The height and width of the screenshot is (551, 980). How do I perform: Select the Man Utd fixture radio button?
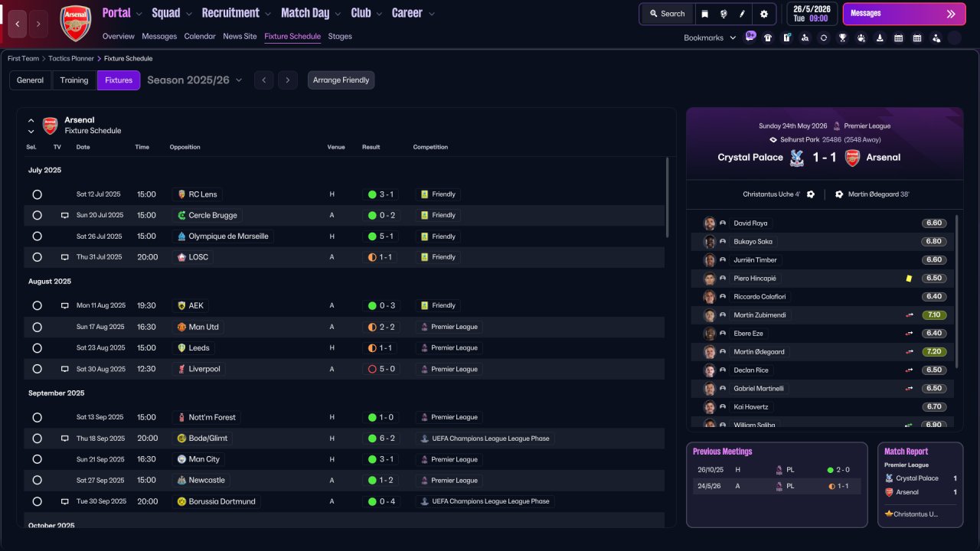37,327
